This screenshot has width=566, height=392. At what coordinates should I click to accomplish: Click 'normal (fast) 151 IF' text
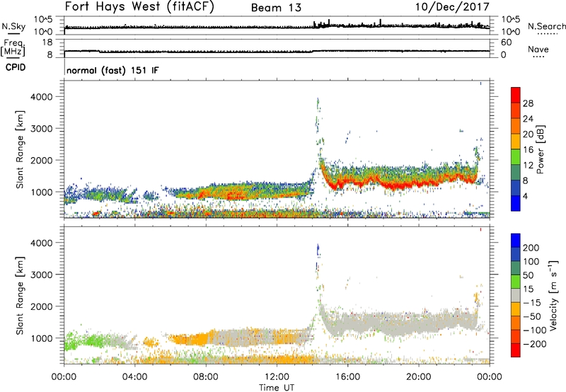[x=112, y=70]
